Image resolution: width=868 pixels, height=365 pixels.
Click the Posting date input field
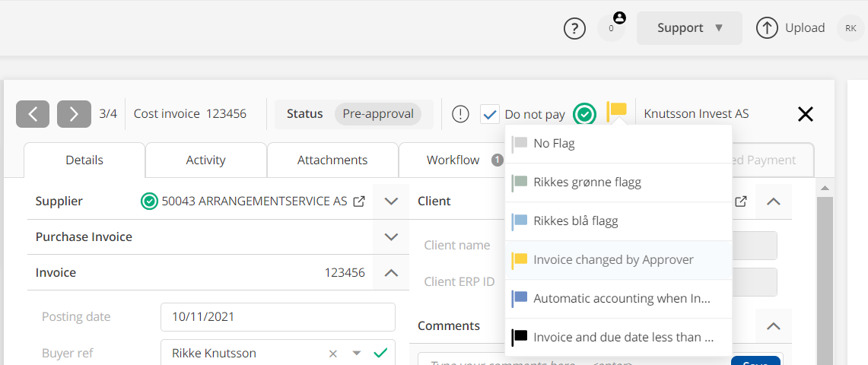(278, 317)
